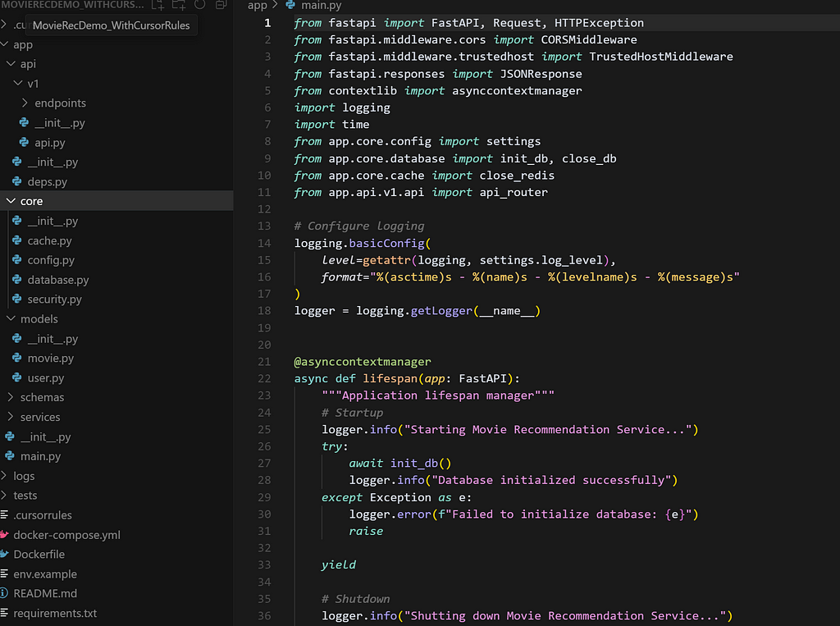Click "TrustedHostMiddleware" on line 3

tap(661, 57)
